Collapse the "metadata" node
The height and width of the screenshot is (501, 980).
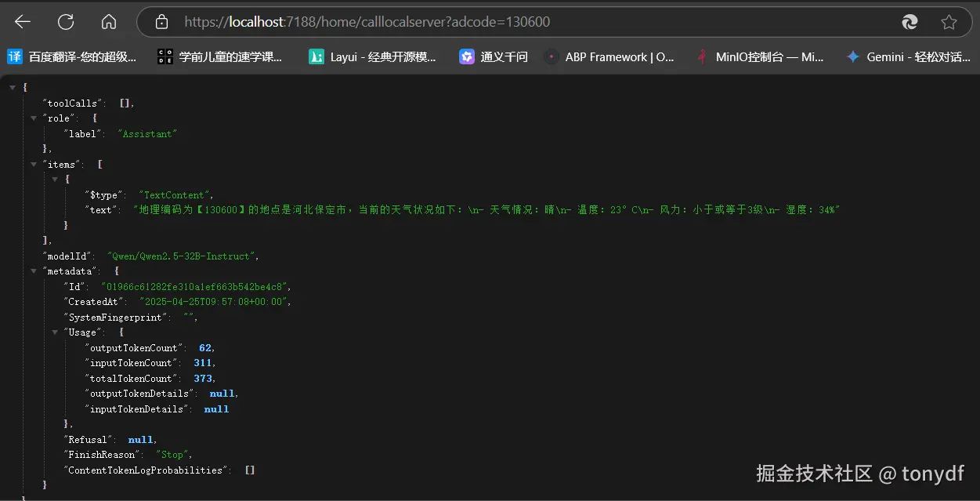pos(34,271)
